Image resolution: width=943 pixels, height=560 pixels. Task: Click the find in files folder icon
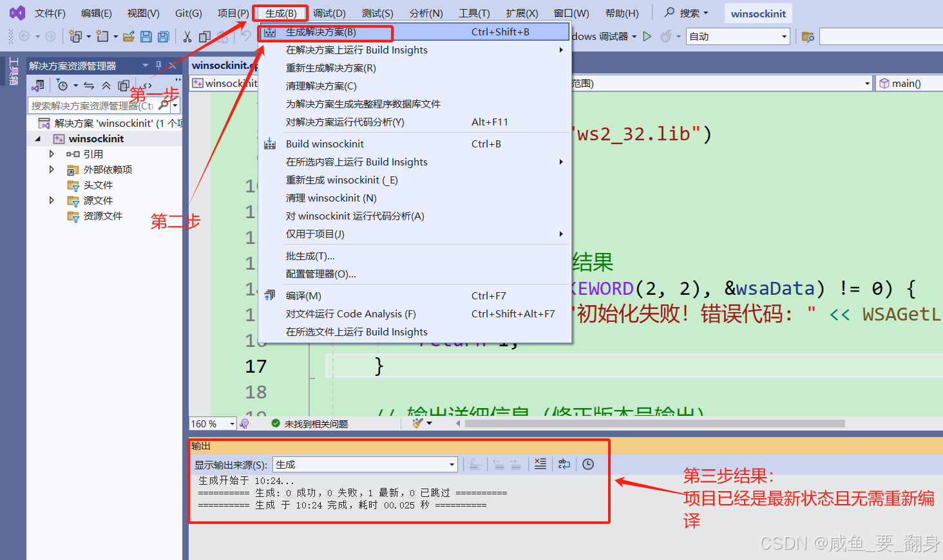pyautogui.click(x=808, y=37)
